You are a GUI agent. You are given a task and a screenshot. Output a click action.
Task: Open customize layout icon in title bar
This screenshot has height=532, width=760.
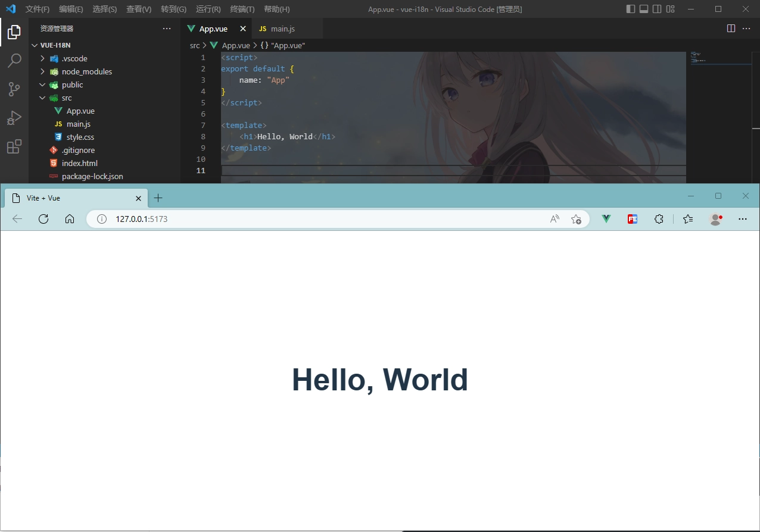[671, 9]
